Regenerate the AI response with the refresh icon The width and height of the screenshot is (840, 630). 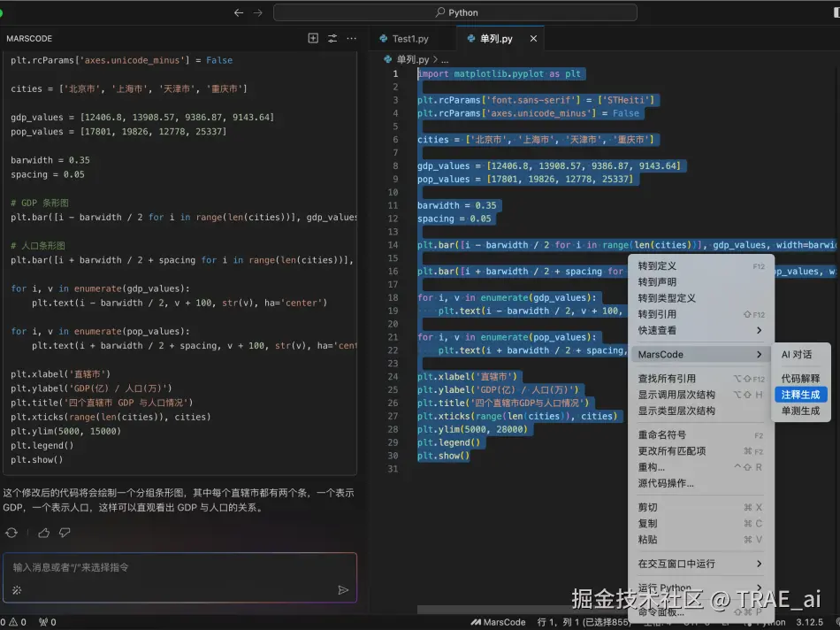tap(11, 532)
